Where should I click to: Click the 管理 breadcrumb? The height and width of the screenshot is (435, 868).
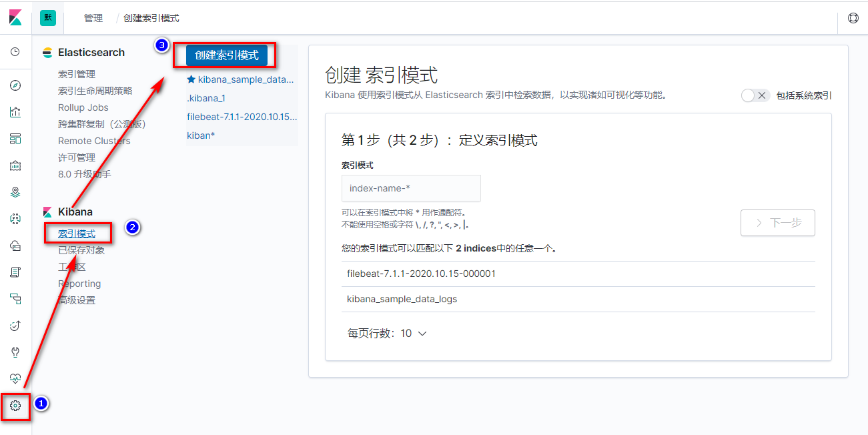pos(93,18)
